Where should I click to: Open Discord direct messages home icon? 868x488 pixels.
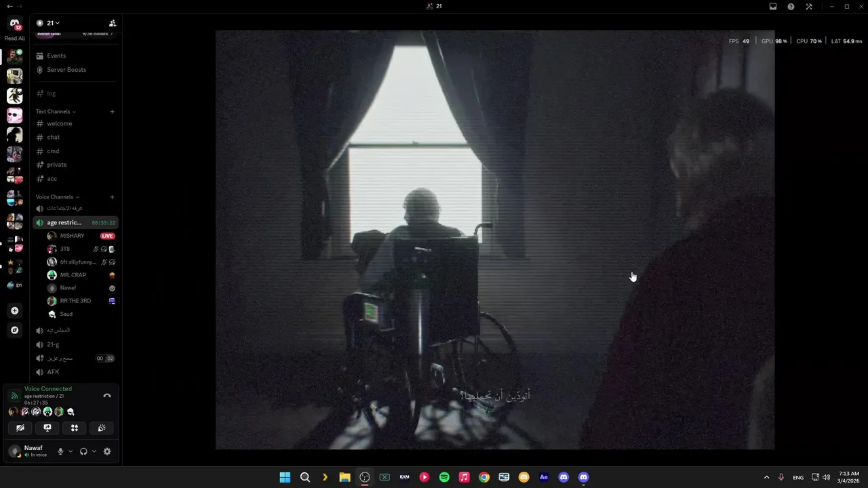click(14, 24)
